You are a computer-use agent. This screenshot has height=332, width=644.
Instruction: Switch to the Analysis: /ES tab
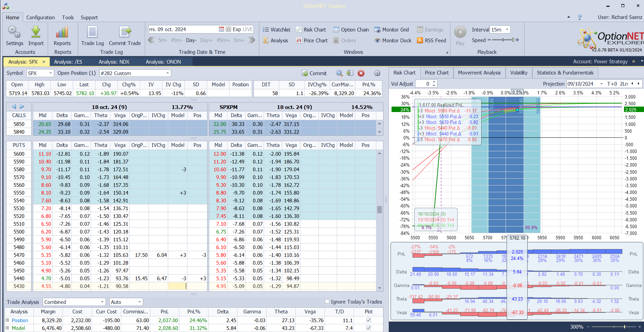[68, 62]
